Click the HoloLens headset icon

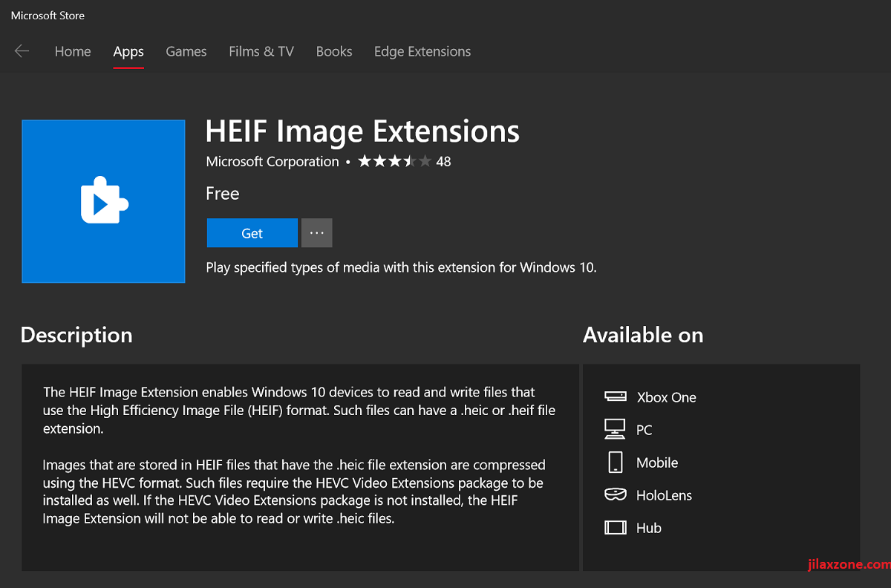(616, 494)
